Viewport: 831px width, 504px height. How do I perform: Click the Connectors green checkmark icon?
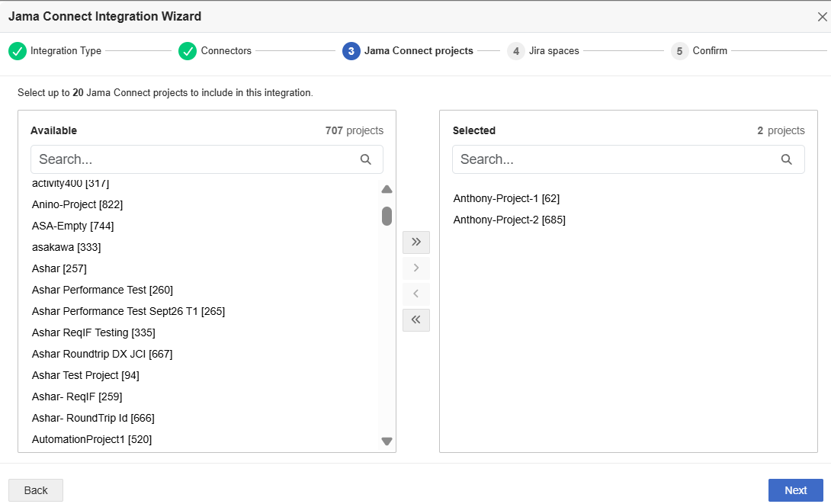coord(188,51)
